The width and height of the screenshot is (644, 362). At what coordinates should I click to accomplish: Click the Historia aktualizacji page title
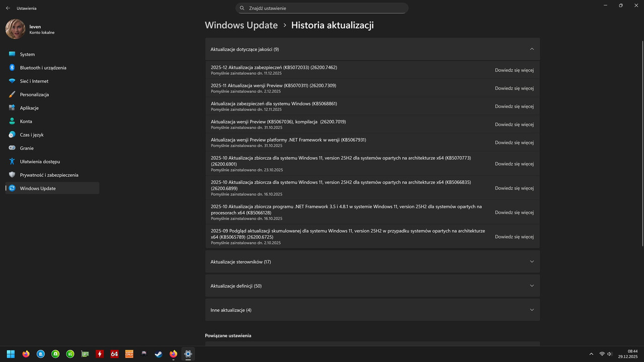[332, 25]
